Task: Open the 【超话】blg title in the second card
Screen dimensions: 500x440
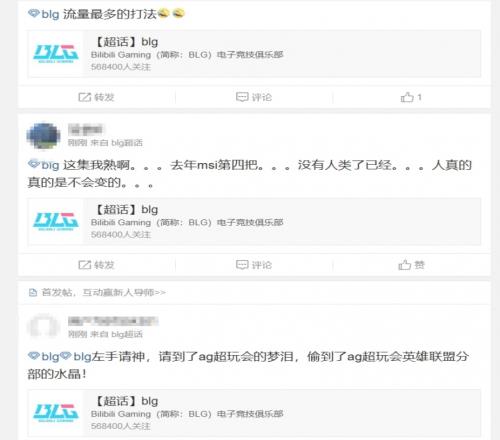Action: coord(126,210)
